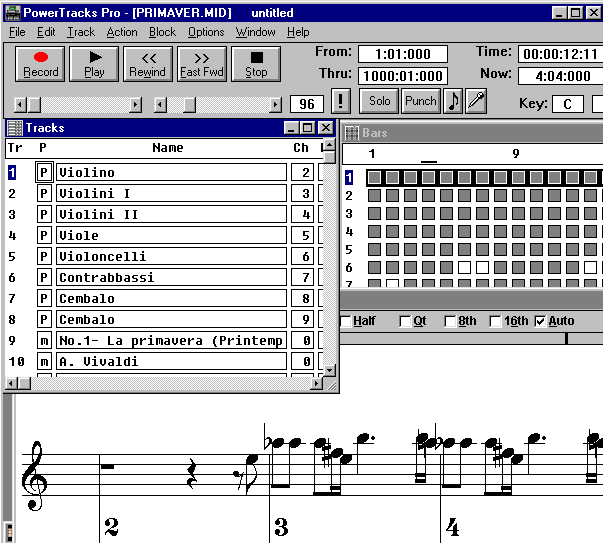
Task: Toggle P type for Violino track
Action: coord(44,172)
